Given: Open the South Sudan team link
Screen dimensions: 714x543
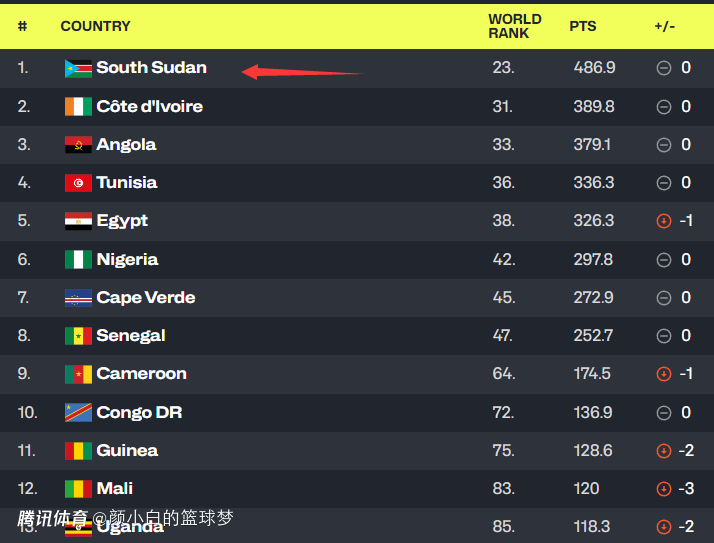Looking at the screenshot, I should [x=151, y=68].
